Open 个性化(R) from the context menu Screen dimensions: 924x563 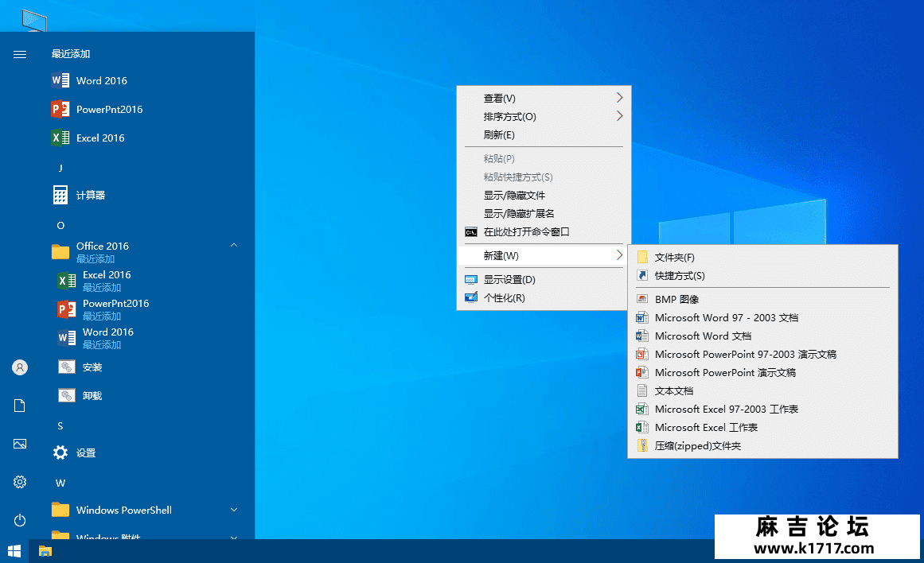(x=544, y=298)
